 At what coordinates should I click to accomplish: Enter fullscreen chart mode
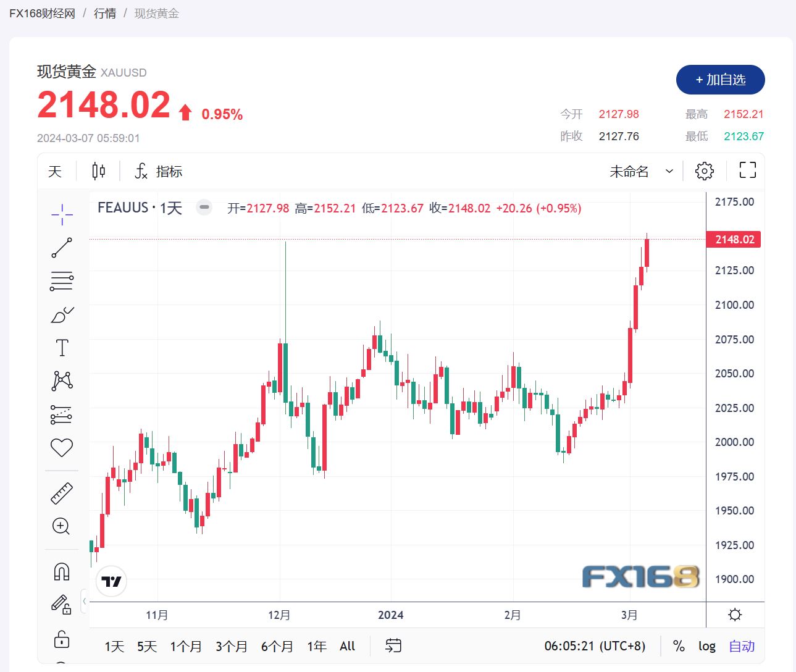(748, 170)
